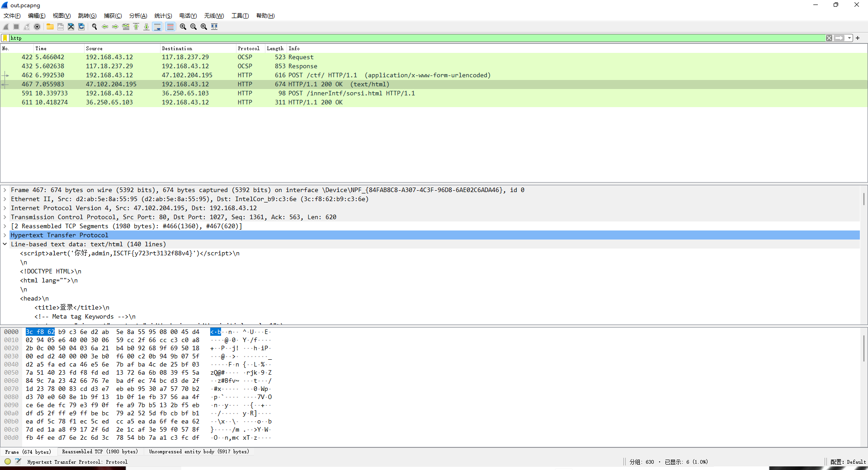Screen dimensions: 868x470
Task: Expand the Ethernet II tree node
Action: (5, 199)
